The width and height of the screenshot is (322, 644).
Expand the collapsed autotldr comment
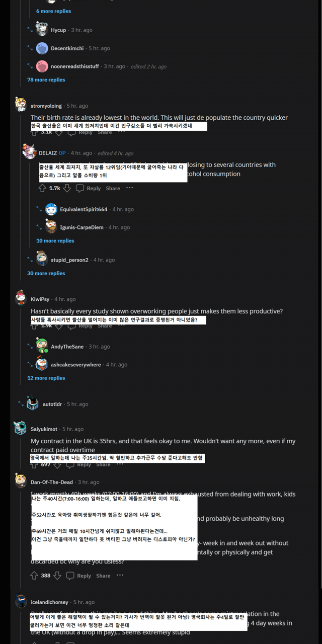pos(21,404)
